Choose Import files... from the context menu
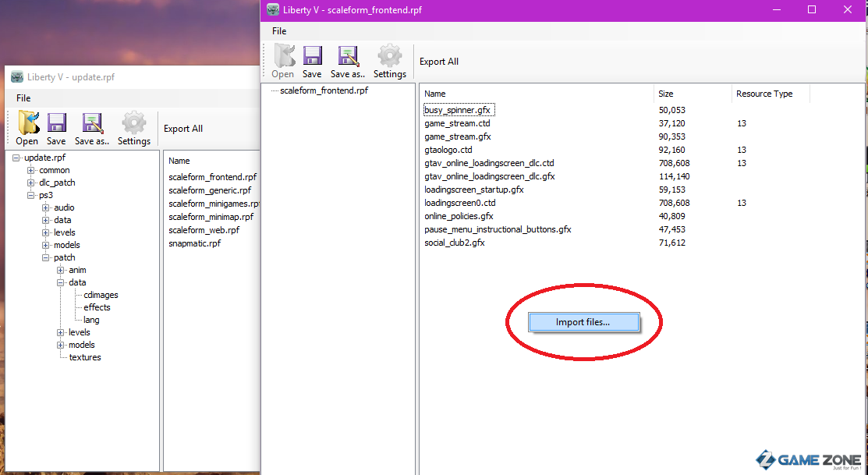Viewport: 868px width, 475px height. click(x=583, y=322)
